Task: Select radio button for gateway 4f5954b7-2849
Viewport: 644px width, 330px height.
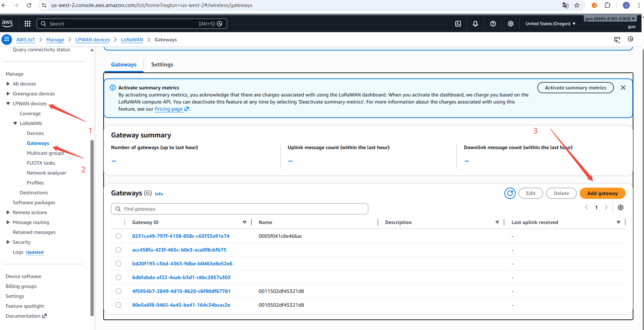Action: (118, 291)
